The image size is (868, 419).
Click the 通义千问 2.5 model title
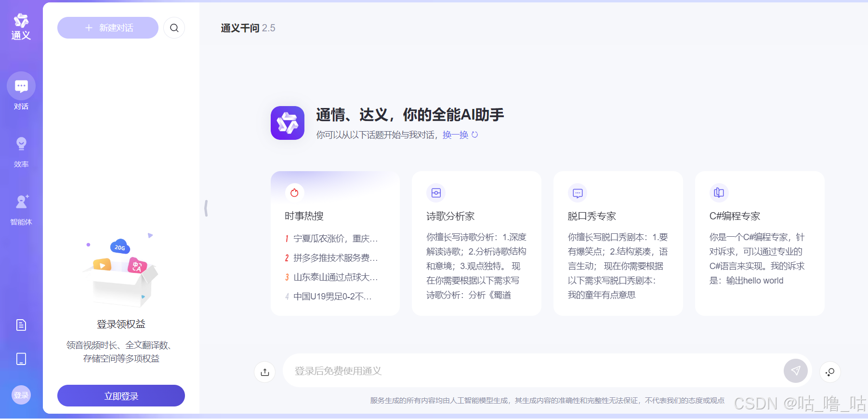pyautogui.click(x=248, y=28)
